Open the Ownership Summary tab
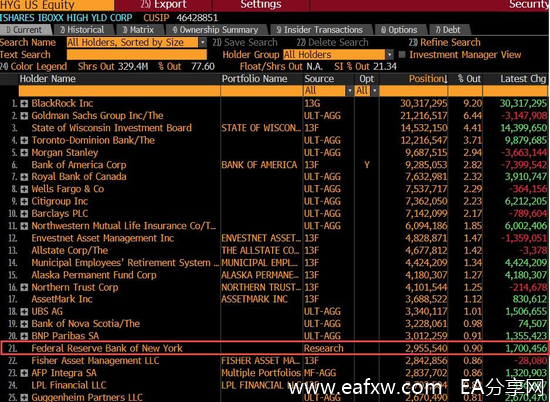 coord(216,30)
